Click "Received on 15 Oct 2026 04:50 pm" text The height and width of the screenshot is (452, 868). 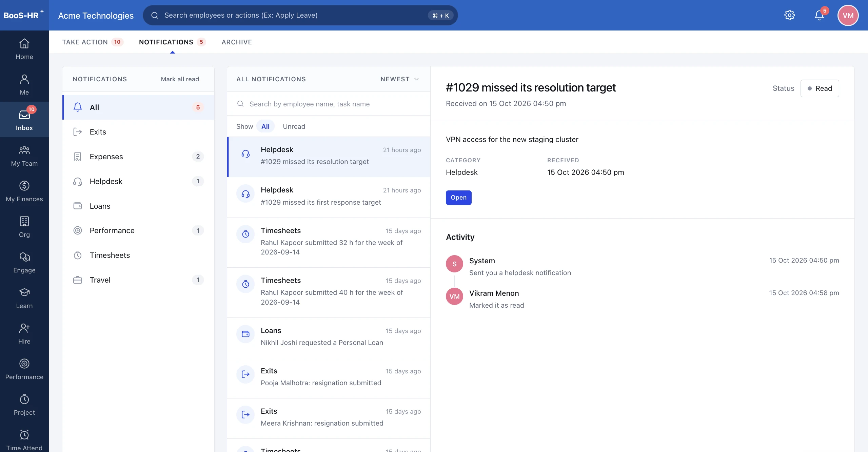(x=506, y=103)
